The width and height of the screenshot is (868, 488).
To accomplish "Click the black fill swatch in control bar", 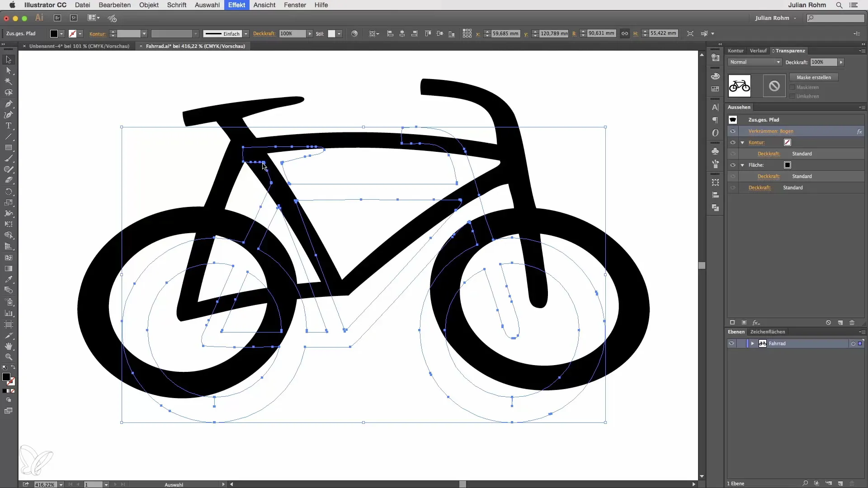I will (54, 33).
